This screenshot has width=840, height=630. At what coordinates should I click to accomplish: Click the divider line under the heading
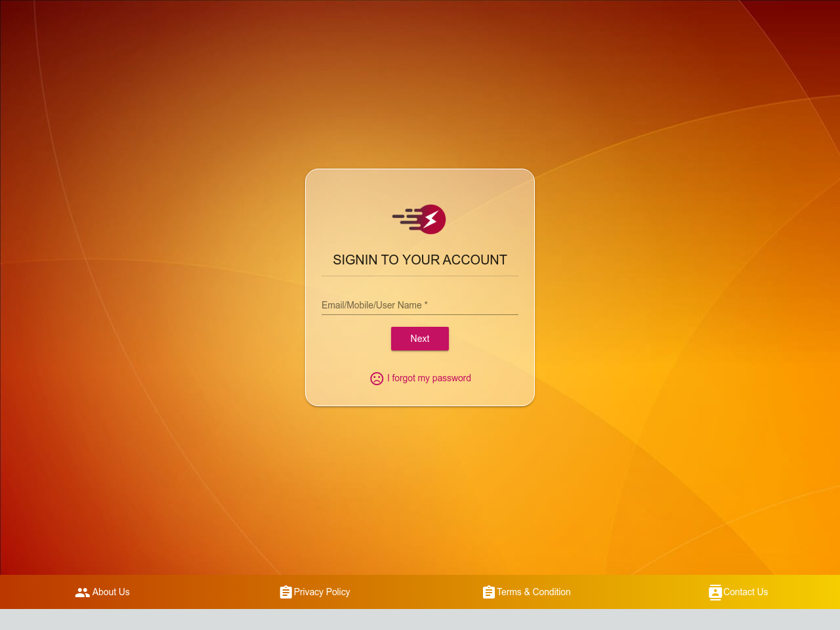[420, 276]
